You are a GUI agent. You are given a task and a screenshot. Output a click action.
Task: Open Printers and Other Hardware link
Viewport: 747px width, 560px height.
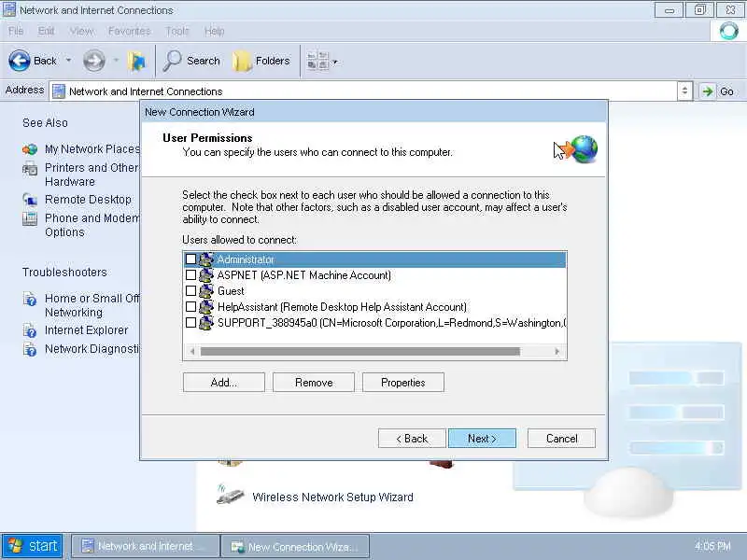click(x=92, y=175)
